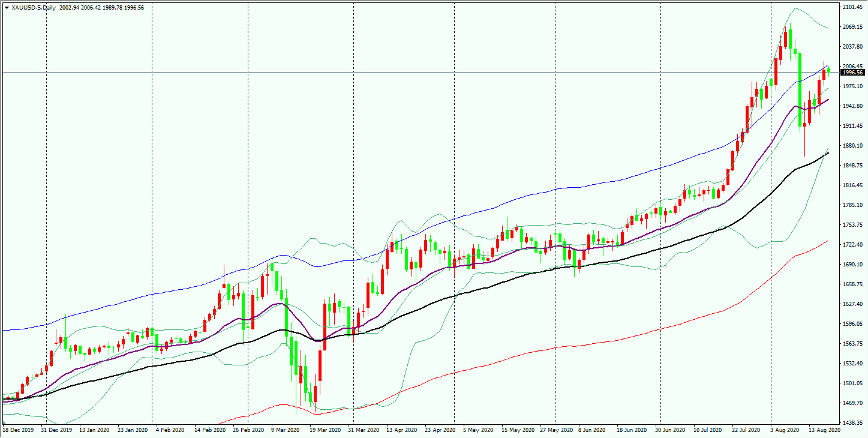The width and height of the screenshot is (868, 438).
Task: Click the 1658.75 price axis label
Action: 853,284
